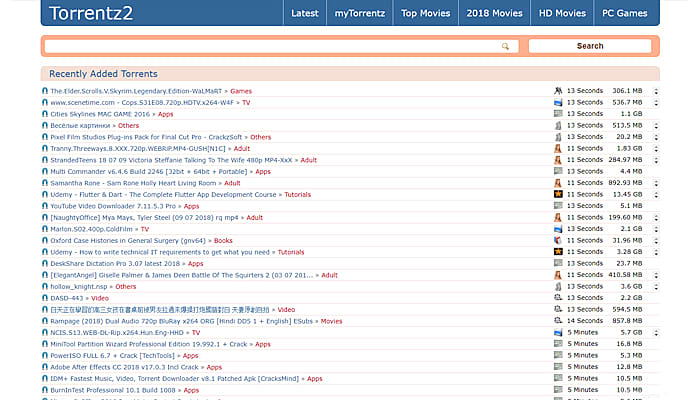Expand options arrow on NCIS.S13 row

tap(656, 333)
